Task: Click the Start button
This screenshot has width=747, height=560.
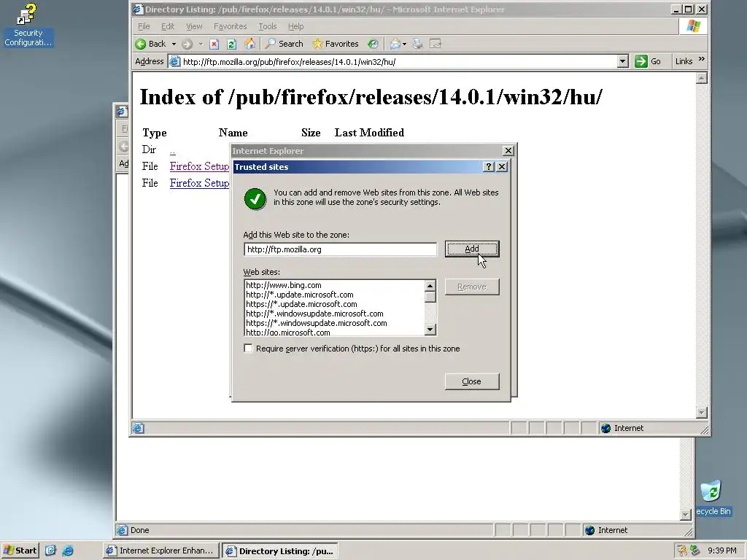Action: (x=20, y=551)
